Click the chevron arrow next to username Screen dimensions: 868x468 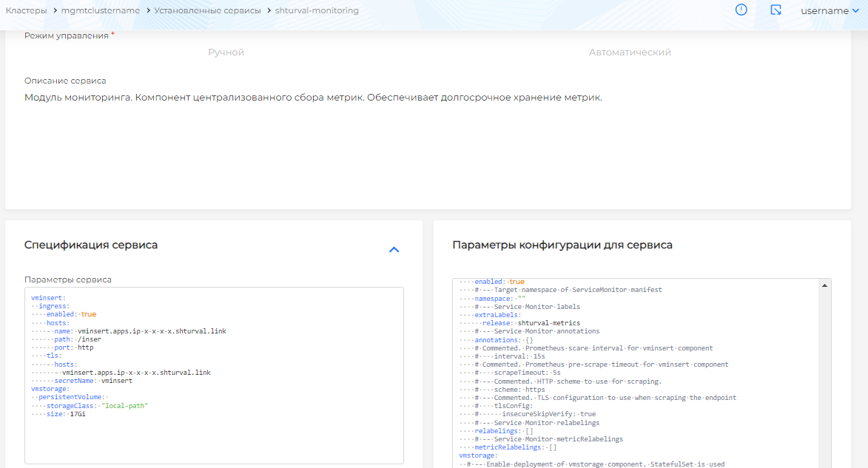[x=855, y=11]
